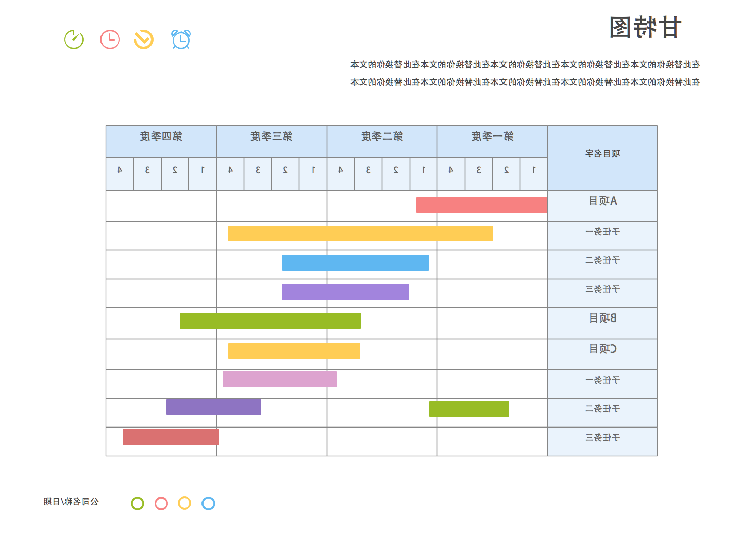756x534 pixels.
Task: Click the number 1 cell under 第四季度
Action: click(x=203, y=174)
